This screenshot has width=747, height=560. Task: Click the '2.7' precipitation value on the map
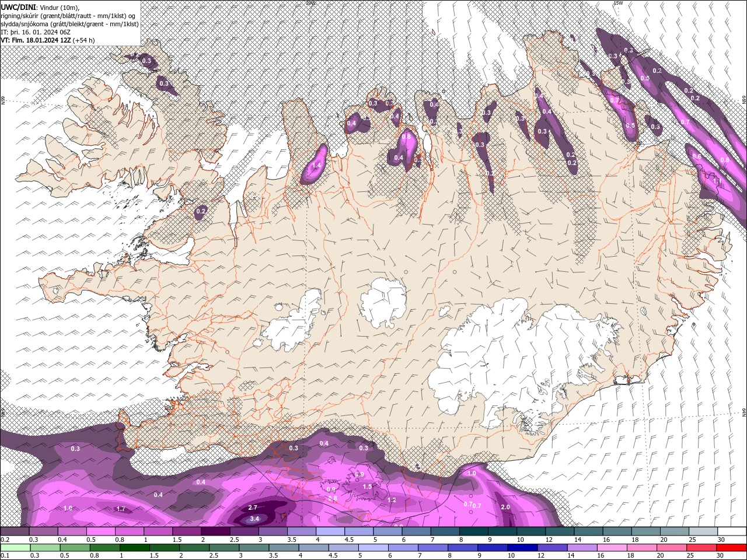point(253,508)
